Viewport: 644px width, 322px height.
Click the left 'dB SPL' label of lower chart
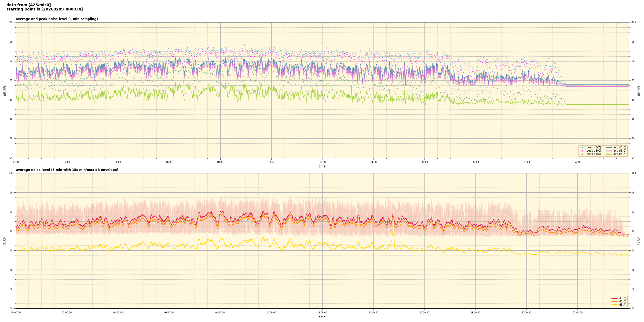5,241
